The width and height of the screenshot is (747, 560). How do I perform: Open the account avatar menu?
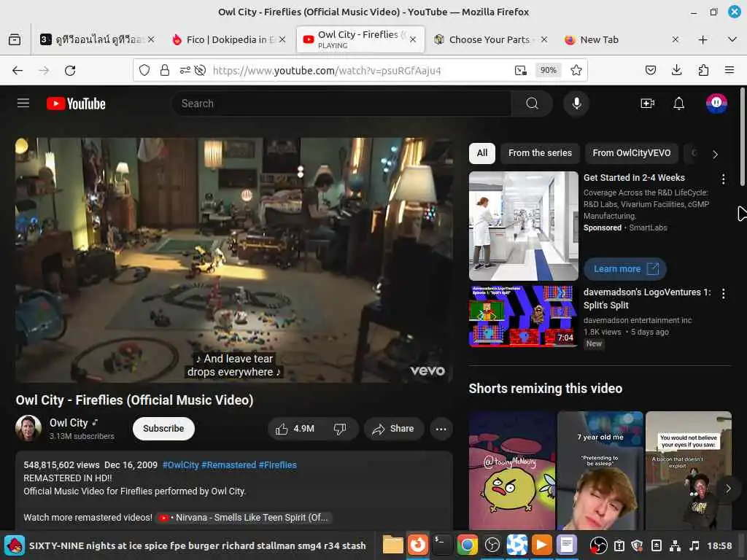(x=716, y=104)
